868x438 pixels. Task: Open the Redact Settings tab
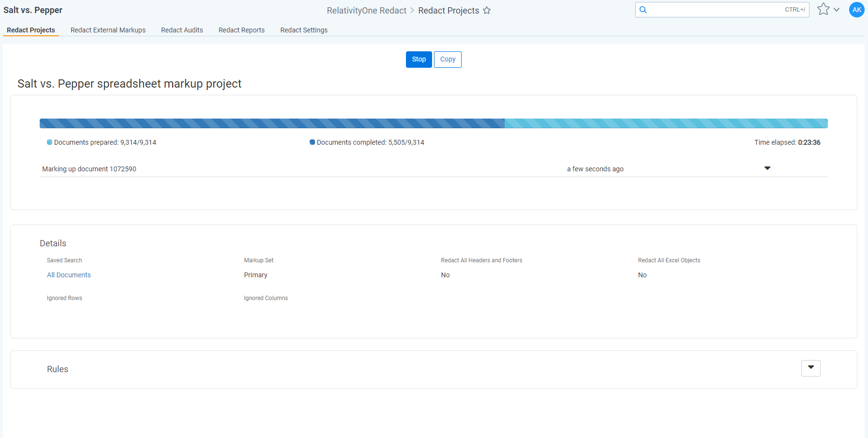(x=304, y=30)
